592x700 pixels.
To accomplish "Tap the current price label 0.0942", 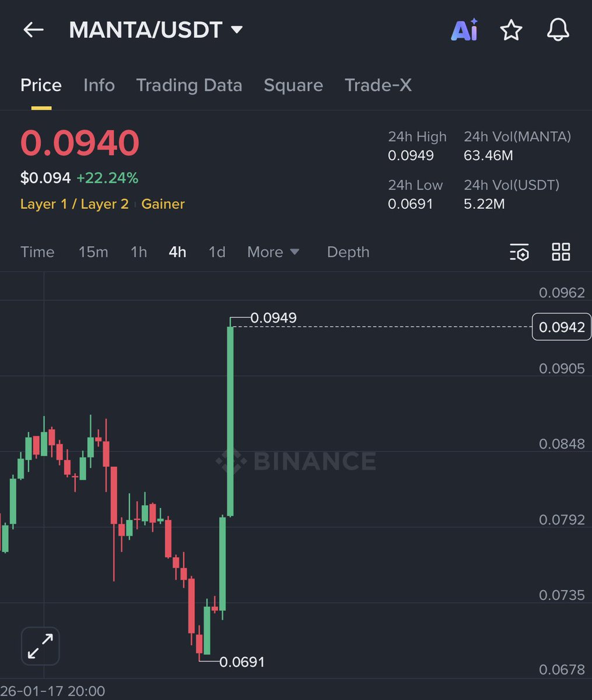I will click(562, 327).
